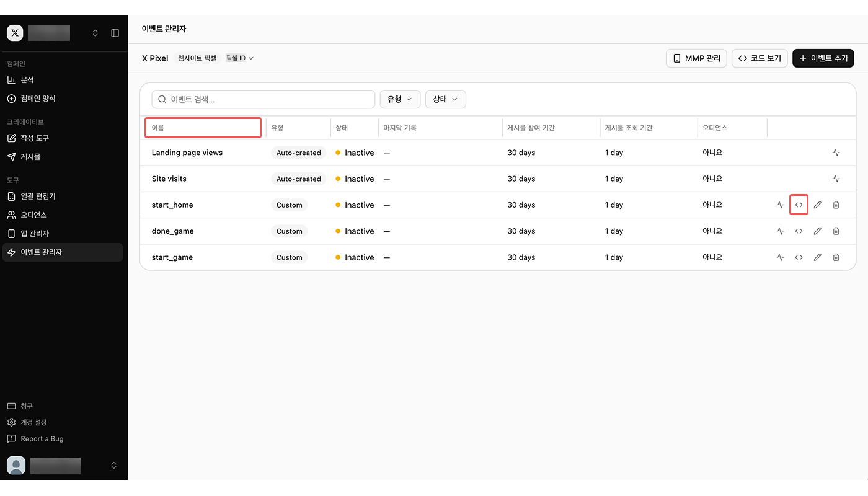The height and width of the screenshot is (496, 868).
Task: Open activity graph for Site visits row
Action: 836,179
